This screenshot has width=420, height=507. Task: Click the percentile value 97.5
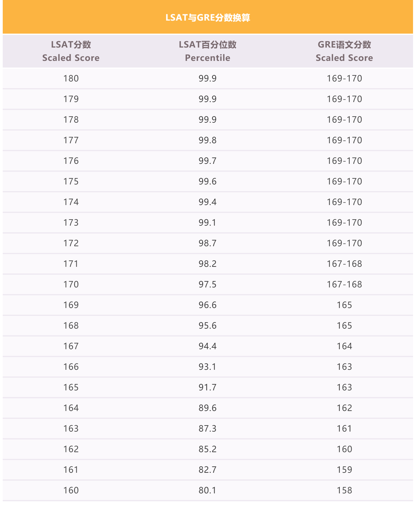208,284
